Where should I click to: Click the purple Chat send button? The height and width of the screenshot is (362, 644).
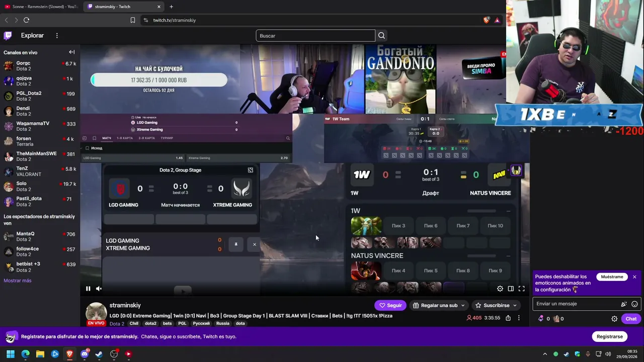point(631,319)
